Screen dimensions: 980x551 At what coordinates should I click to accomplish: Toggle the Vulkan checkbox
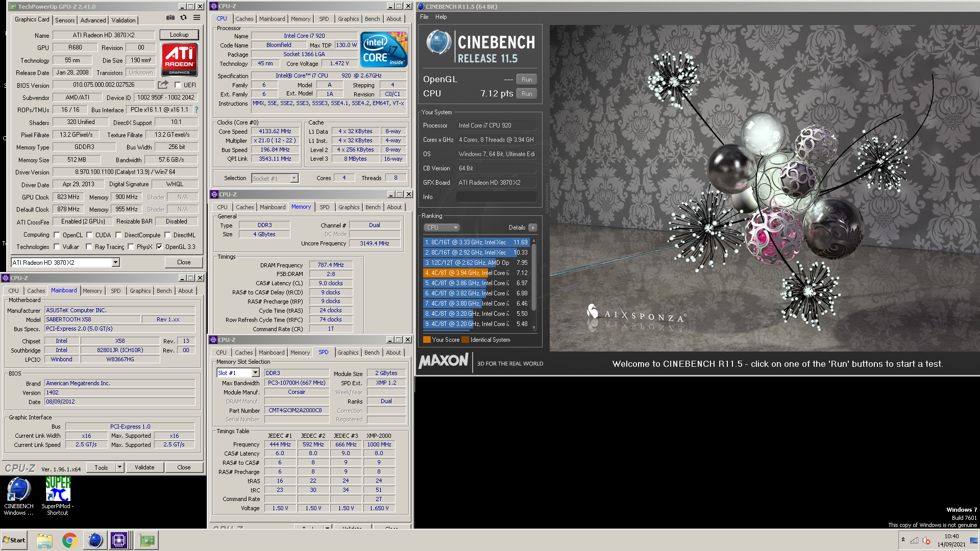[57, 247]
